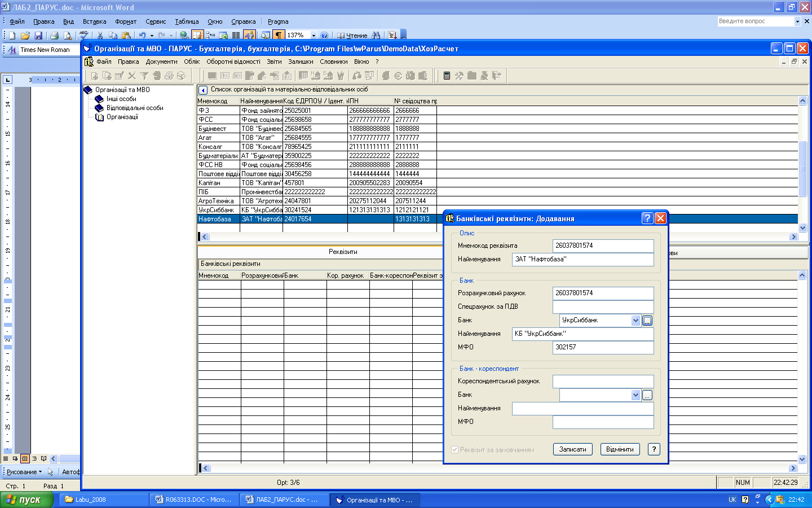Viewport: 812px width, 508px height.
Task: Switch Word to Normal view button
Action: point(6,458)
